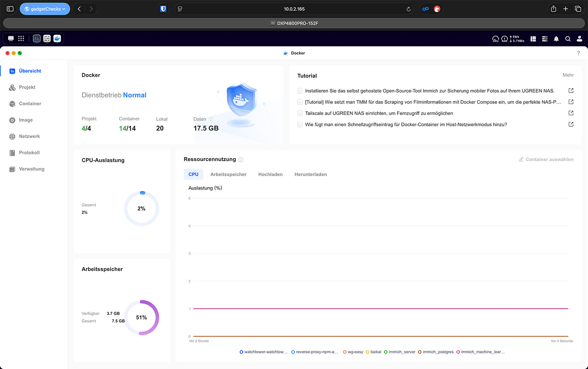Toggle the baikal legend entry
Screen dimensions: 588x369
tap(374, 352)
